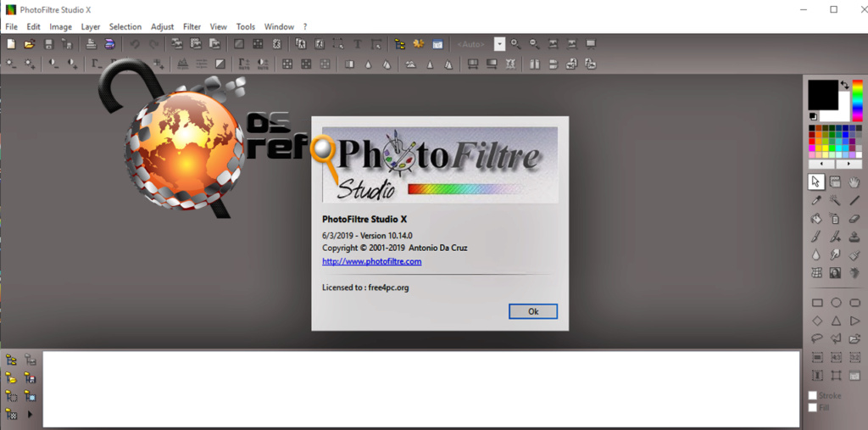Open the Image menu
868x430 pixels.
pos(61,26)
